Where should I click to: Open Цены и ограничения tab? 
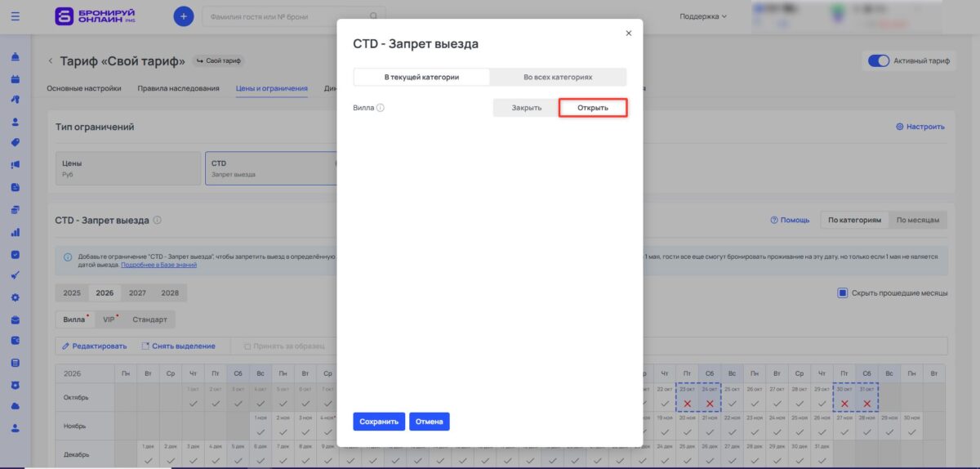(271, 88)
